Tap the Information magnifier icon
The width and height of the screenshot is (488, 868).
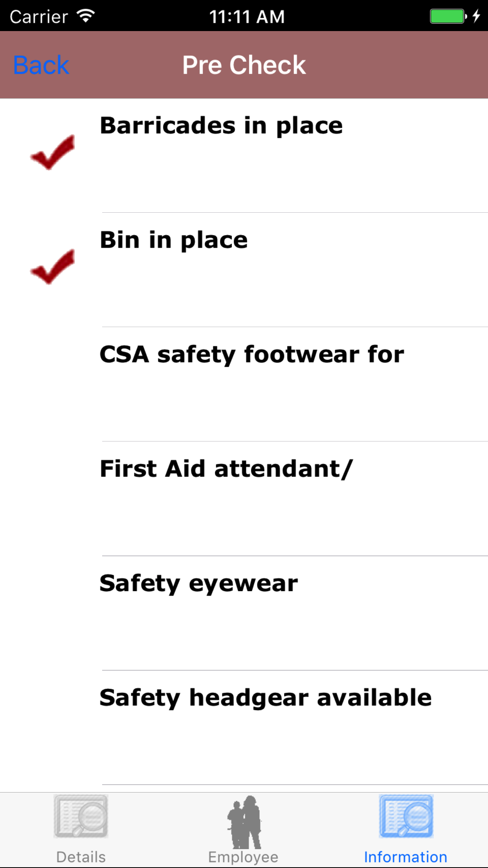point(406,816)
